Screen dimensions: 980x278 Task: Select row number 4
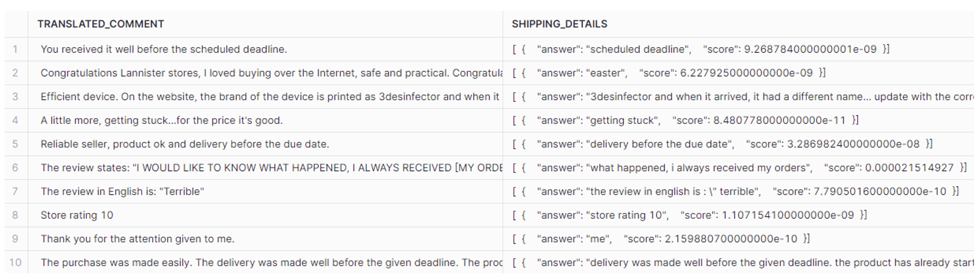[16, 120]
